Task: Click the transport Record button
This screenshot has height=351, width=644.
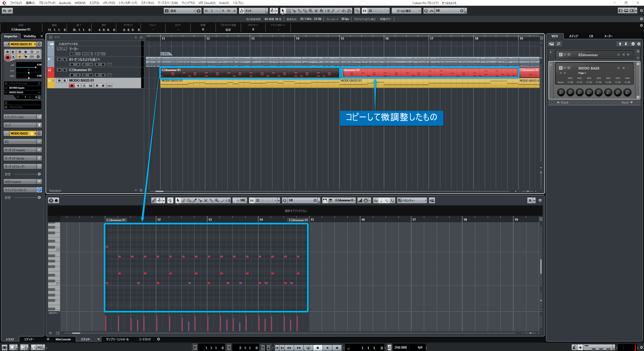Action: coord(337,348)
